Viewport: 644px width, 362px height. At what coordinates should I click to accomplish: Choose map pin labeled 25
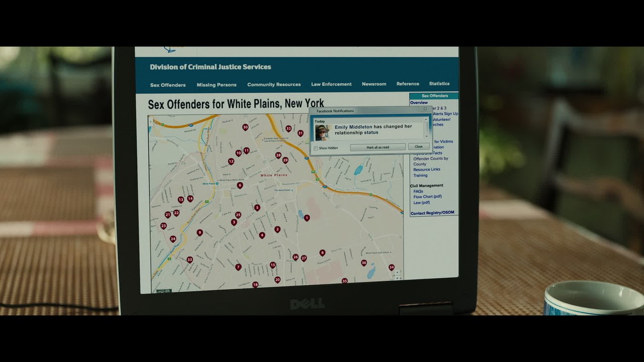click(x=238, y=215)
